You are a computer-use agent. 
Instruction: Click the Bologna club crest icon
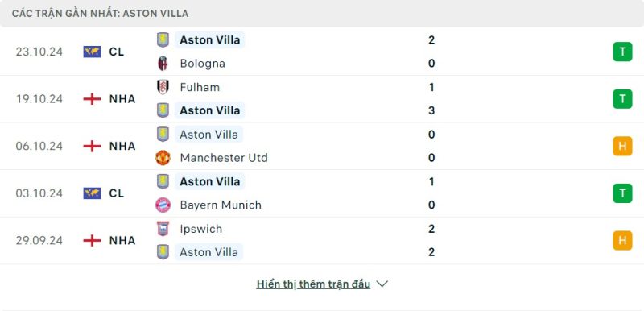pos(163,64)
